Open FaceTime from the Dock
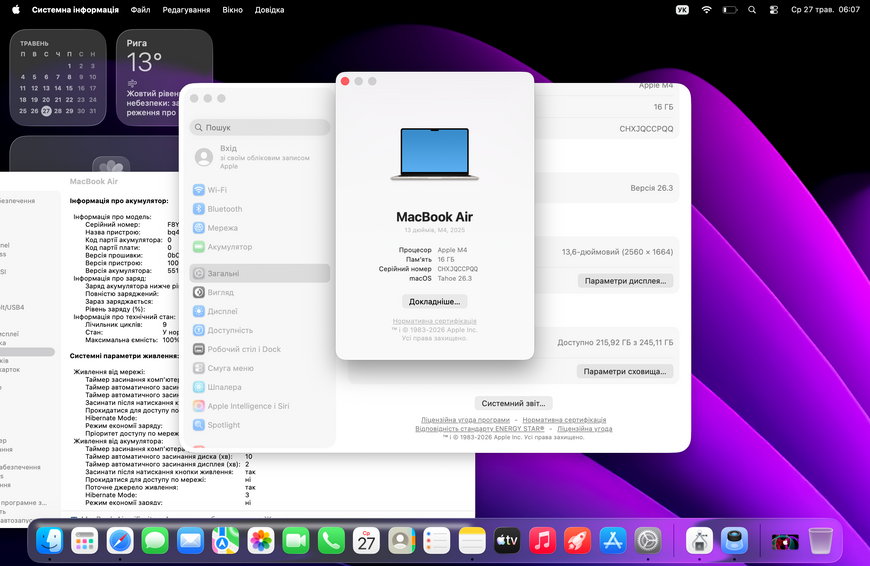 coord(296,540)
